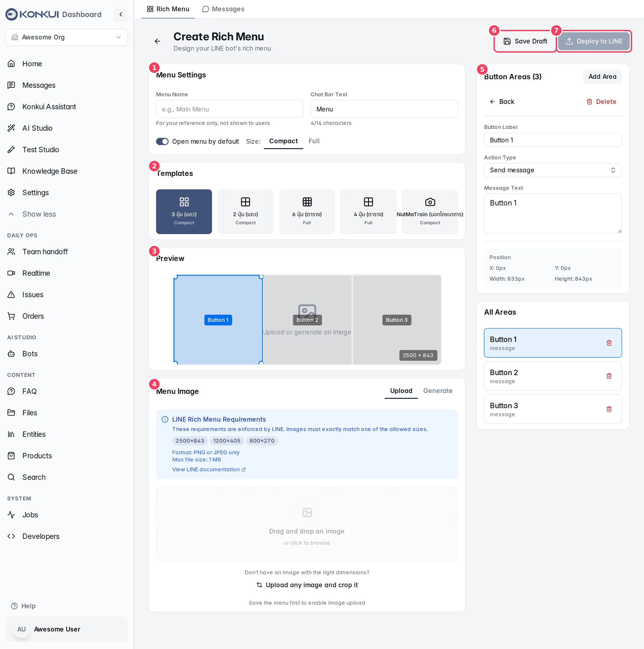644x649 pixels.
Task: Open Team handoff in the sidebar
Action: click(67, 252)
